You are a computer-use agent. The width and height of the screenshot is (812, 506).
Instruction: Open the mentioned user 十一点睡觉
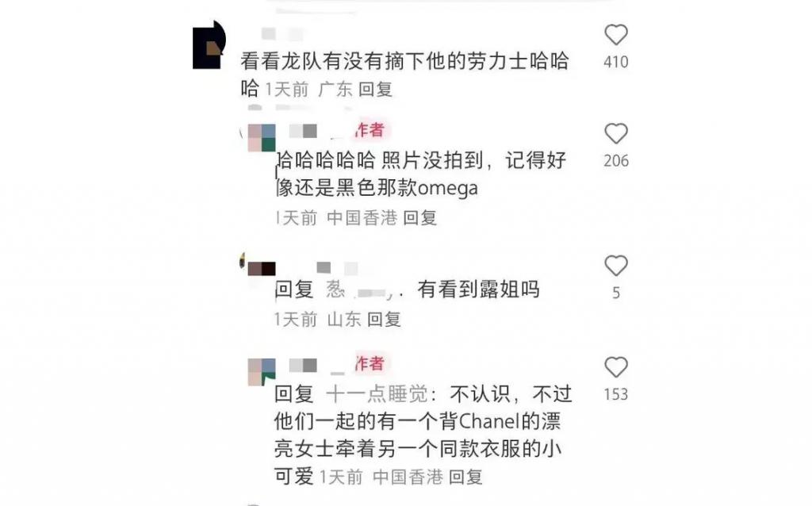(x=377, y=394)
